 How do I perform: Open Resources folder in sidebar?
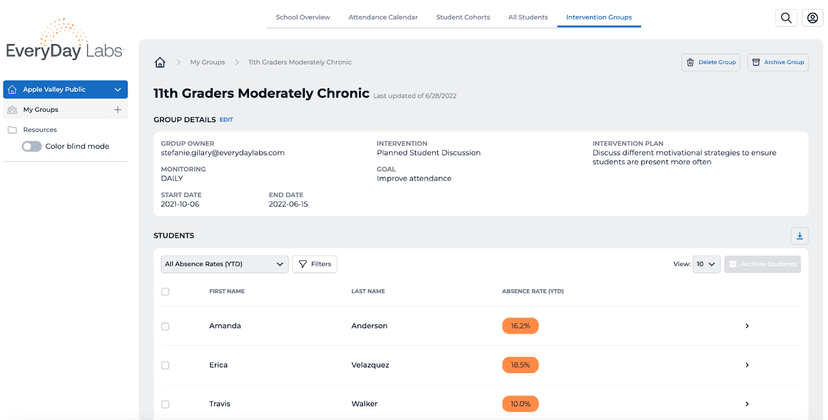pos(39,130)
